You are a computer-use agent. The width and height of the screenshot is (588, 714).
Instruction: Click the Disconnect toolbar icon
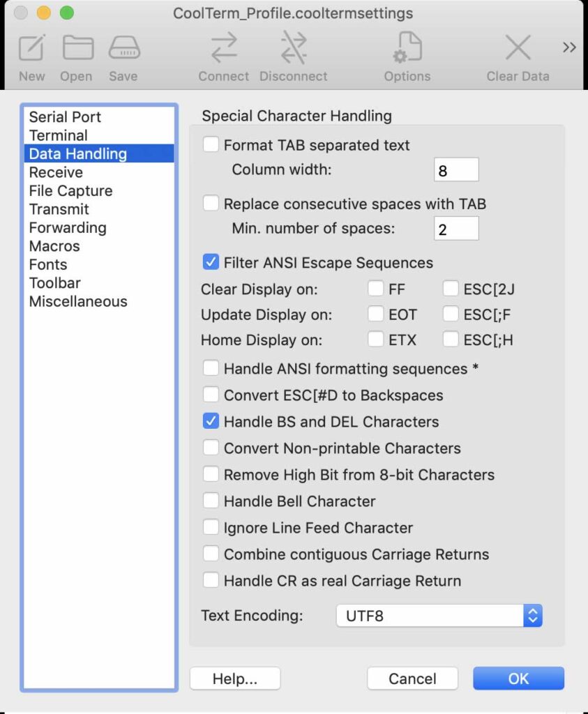click(x=293, y=48)
